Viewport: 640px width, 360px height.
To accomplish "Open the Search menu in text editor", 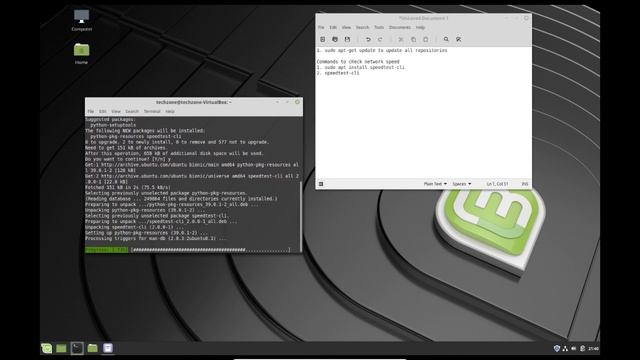I will 362,27.
